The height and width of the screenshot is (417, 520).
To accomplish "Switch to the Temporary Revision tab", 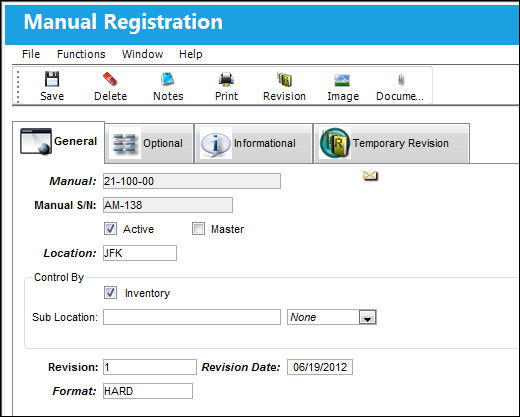I will click(391, 143).
